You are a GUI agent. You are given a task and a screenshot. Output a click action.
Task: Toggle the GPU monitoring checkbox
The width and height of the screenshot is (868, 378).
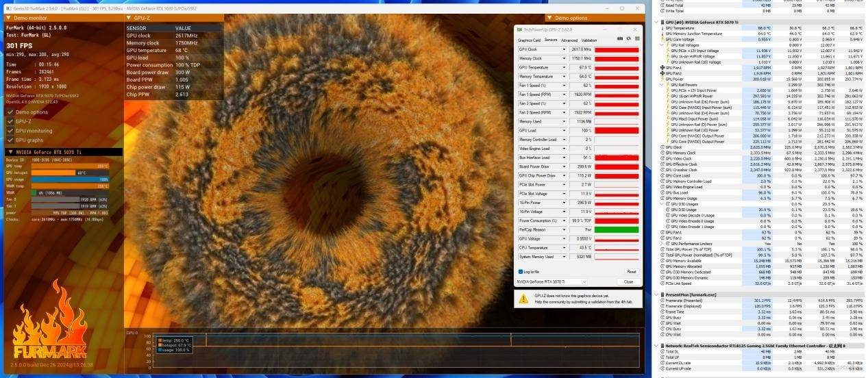coord(10,130)
